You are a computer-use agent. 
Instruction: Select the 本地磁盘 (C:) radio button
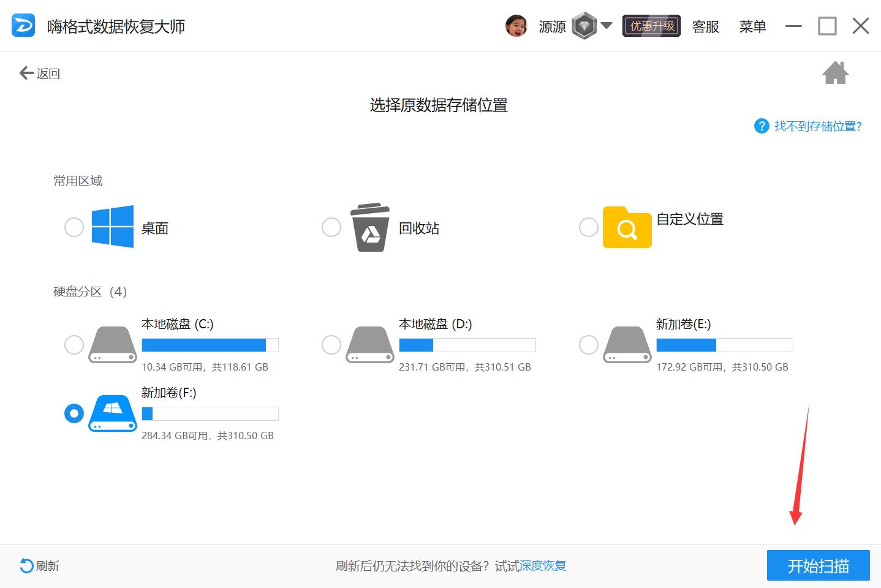pyautogui.click(x=74, y=345)
